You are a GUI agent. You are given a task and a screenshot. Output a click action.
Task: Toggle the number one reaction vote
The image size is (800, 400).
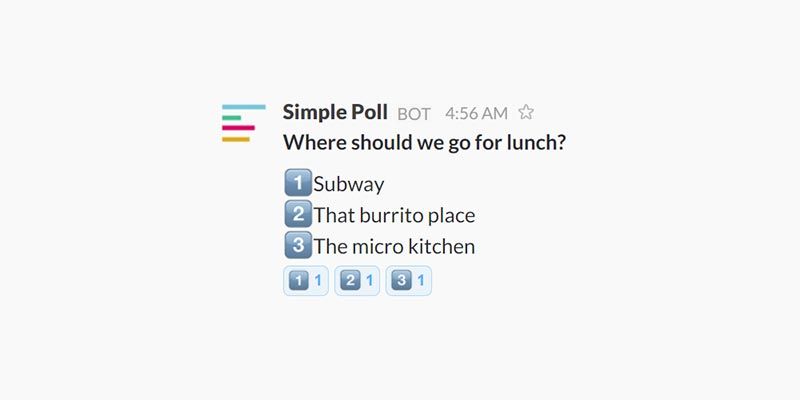tap(305, 281)
